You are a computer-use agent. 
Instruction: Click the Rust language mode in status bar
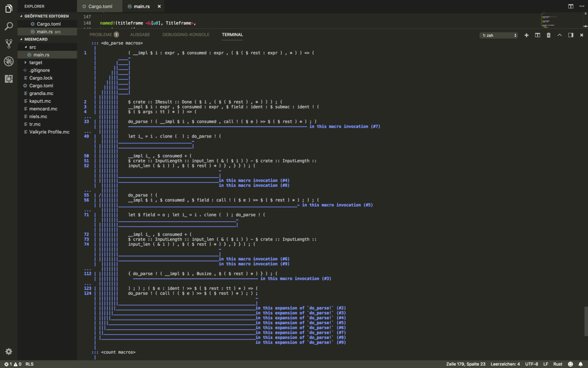(558, 364)
